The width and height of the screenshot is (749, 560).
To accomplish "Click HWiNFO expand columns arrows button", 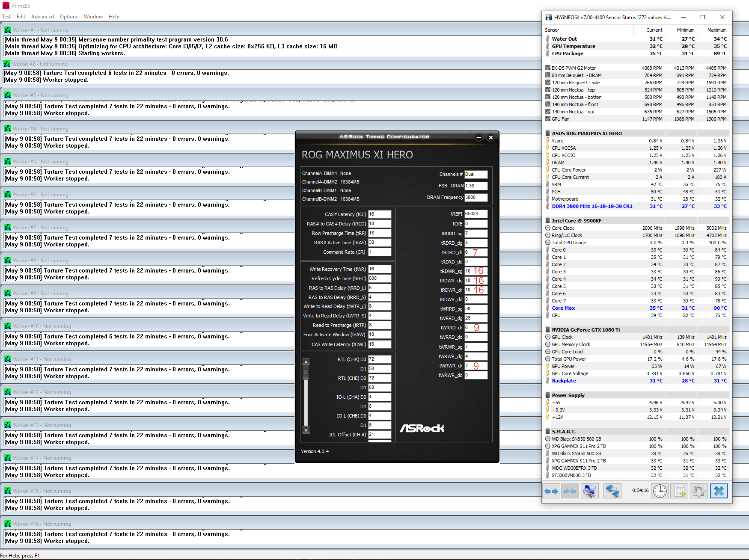I will [551, 491].
